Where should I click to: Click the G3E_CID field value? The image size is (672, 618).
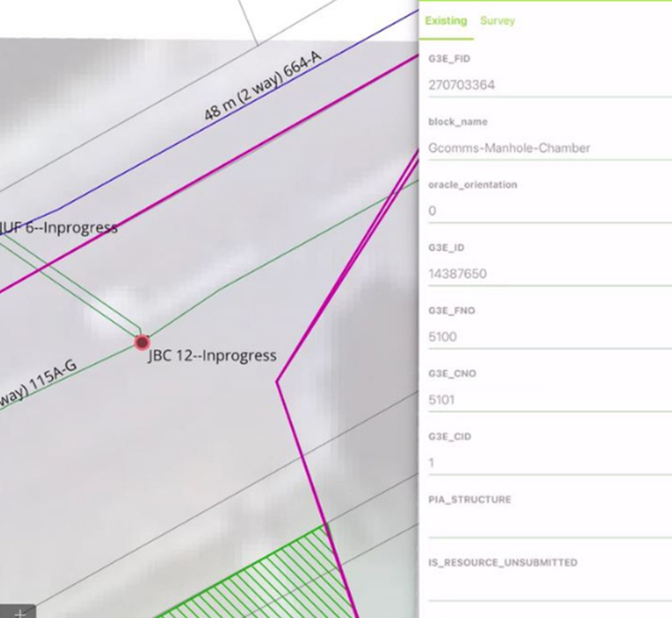pyautogui.click(x=543, y=463)
